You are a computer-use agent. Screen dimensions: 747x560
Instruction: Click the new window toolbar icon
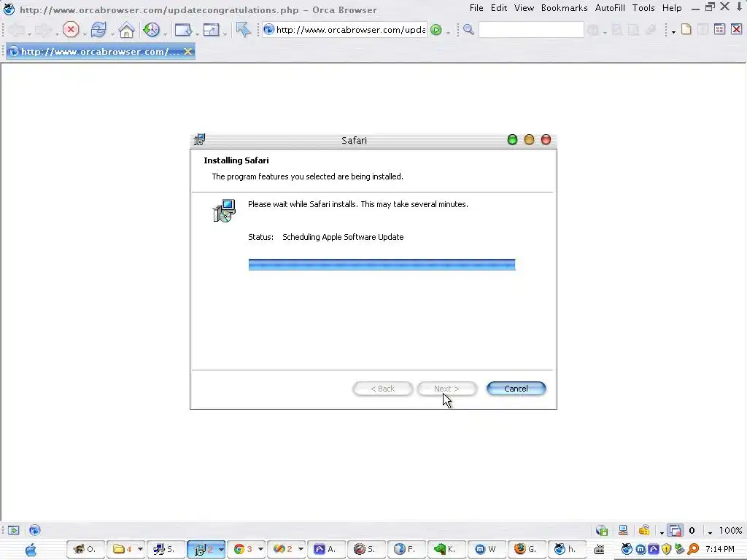point(183,30)
